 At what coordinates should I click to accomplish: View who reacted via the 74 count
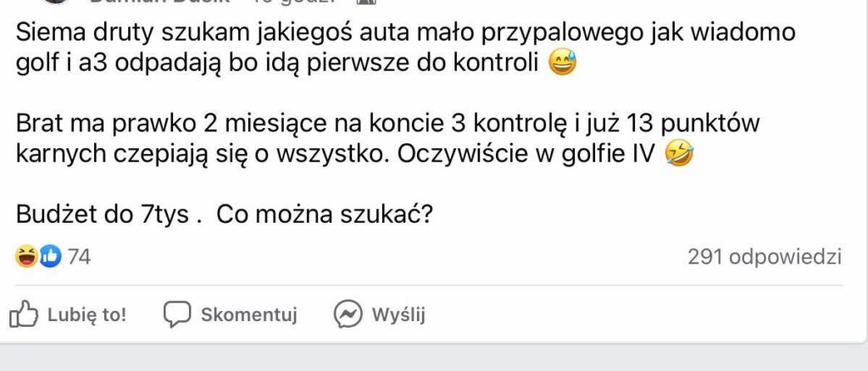pos(79,257)
